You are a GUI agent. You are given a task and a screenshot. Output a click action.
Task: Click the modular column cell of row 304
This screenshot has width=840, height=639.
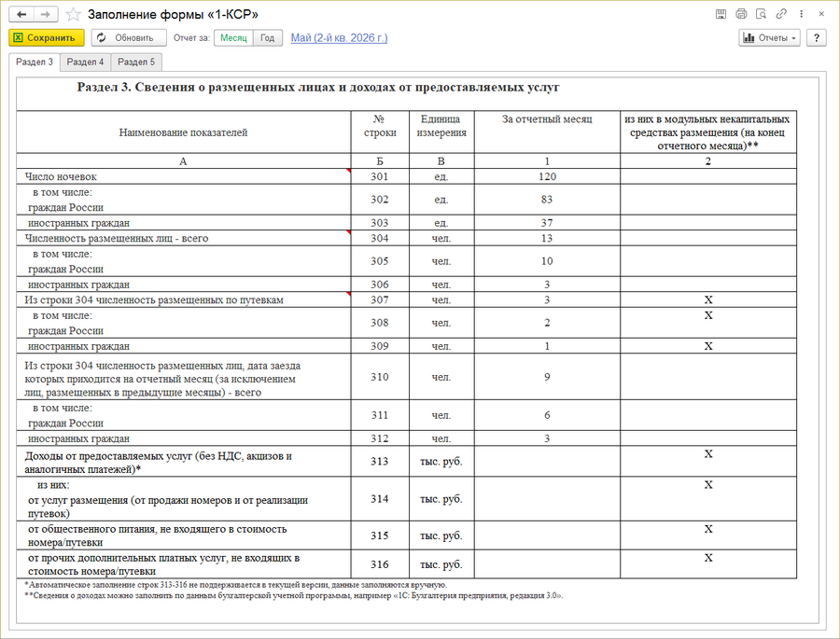708,238
